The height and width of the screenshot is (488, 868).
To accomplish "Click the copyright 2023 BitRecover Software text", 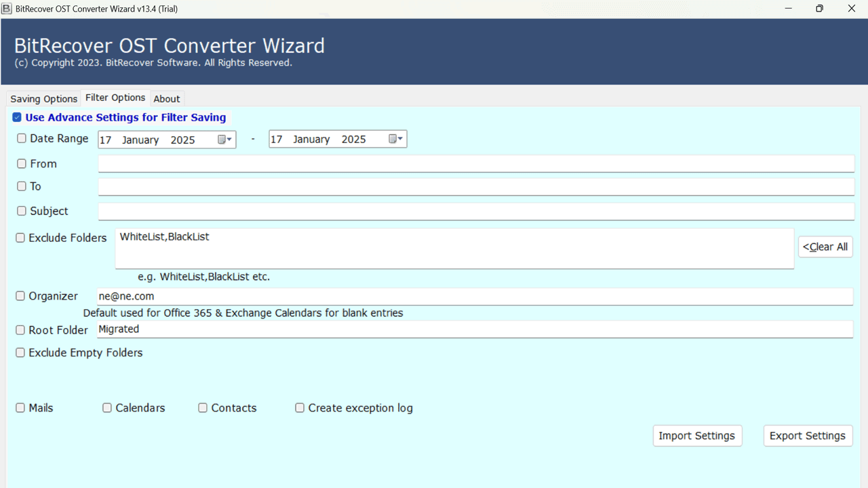I will 153,63.
